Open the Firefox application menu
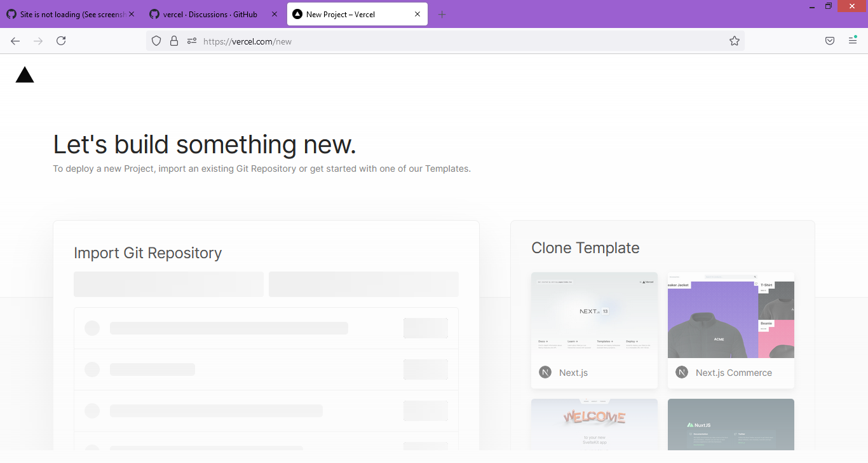This screenshot has height=463, width=868. [853, 41]
